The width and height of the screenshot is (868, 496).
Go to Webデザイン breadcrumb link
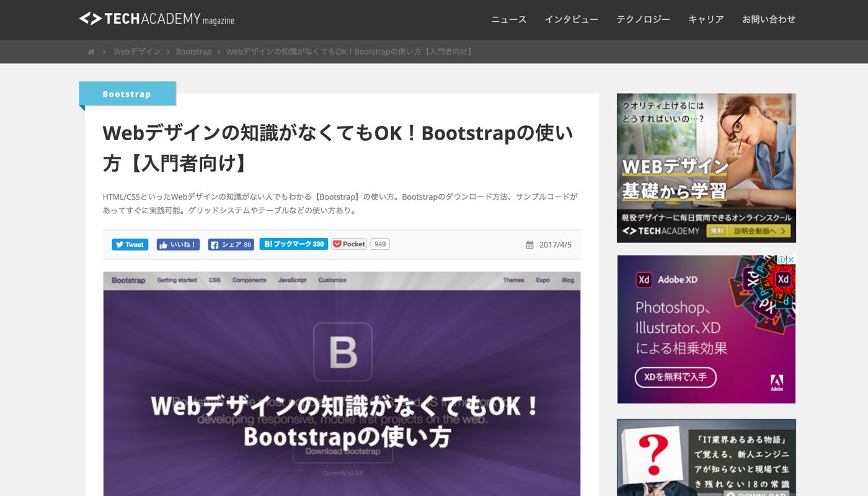[x=137, y=51]
